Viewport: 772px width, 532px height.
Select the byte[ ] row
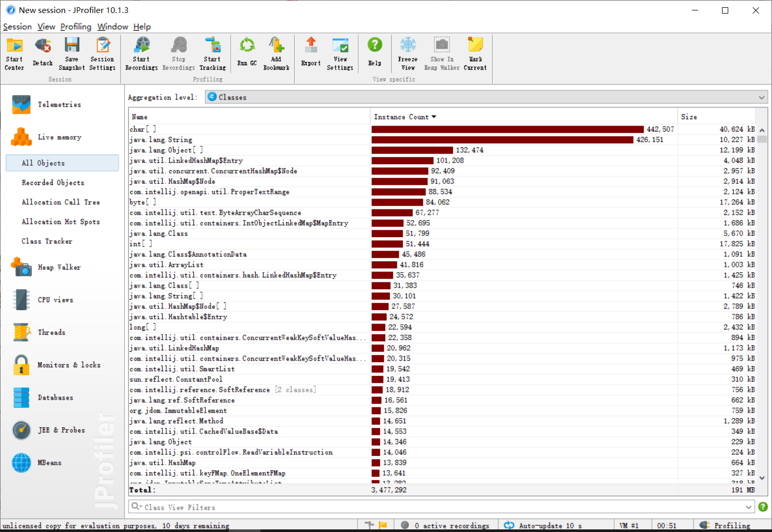443,202
